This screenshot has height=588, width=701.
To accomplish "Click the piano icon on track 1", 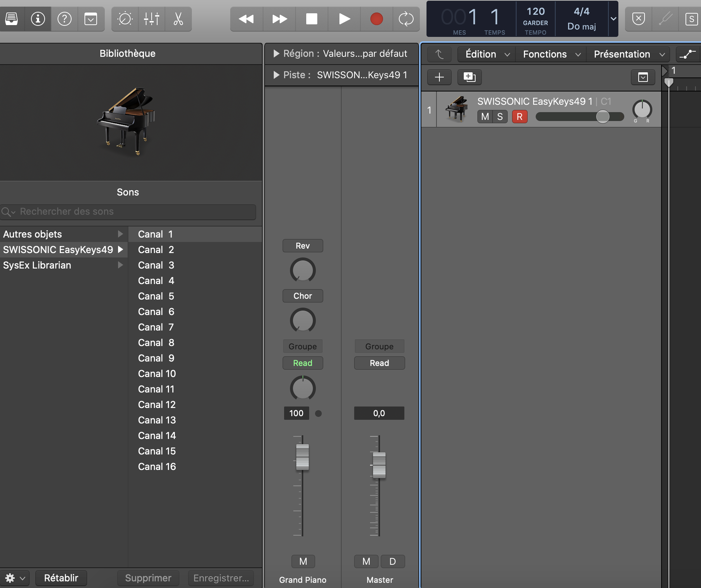I will point(457,109).
